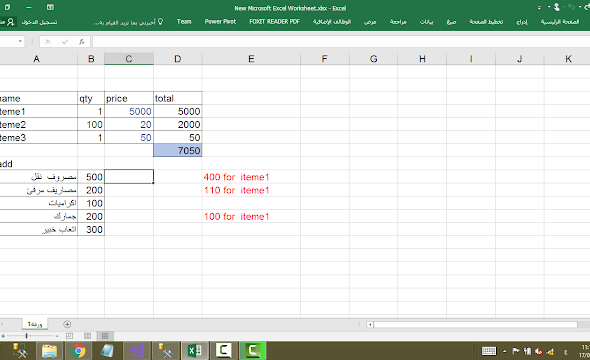Click the confirm entry checkmark icon

tap(65, 42)
